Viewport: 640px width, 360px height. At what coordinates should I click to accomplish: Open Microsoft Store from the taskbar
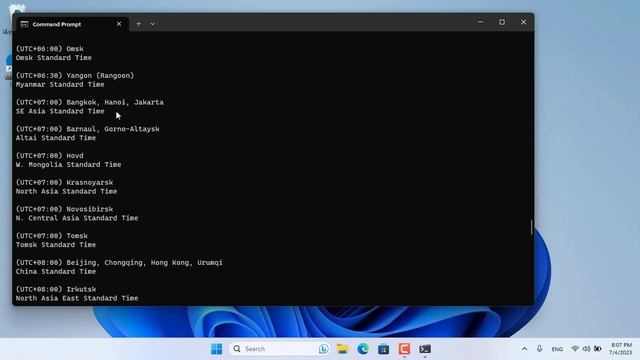(383, 349)
